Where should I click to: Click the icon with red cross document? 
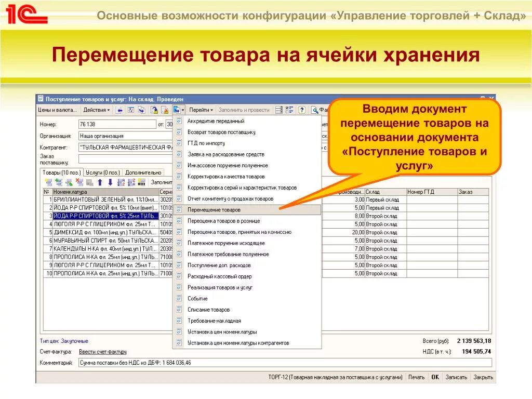[x=165, y=110]
